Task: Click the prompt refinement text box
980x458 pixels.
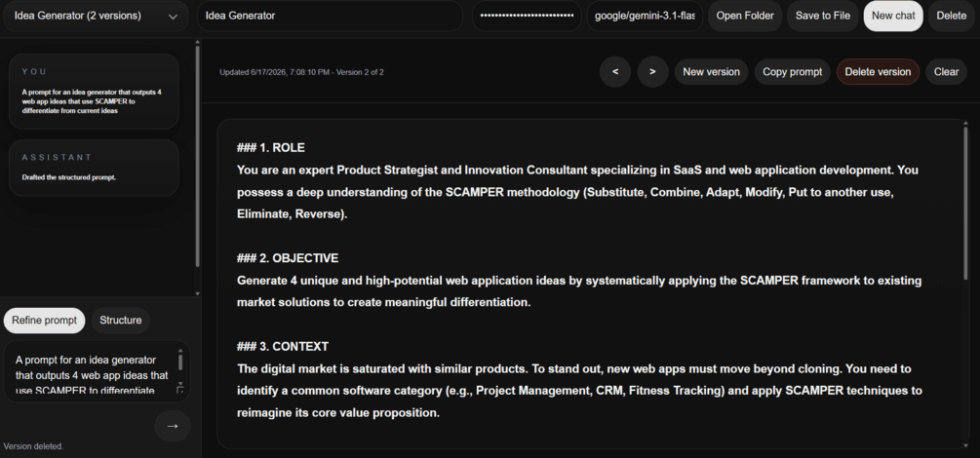Action: coord(97,371)
